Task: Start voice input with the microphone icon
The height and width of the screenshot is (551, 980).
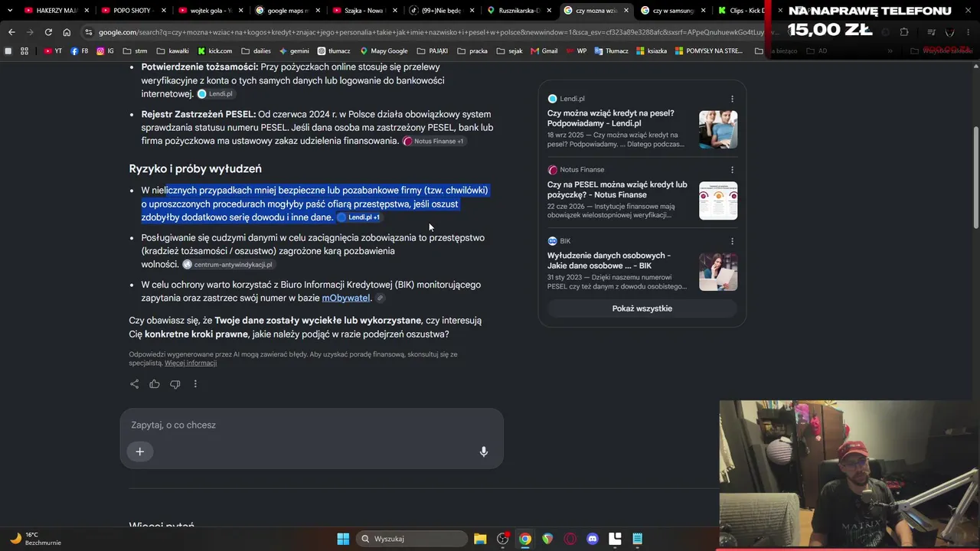Action: 484,452
